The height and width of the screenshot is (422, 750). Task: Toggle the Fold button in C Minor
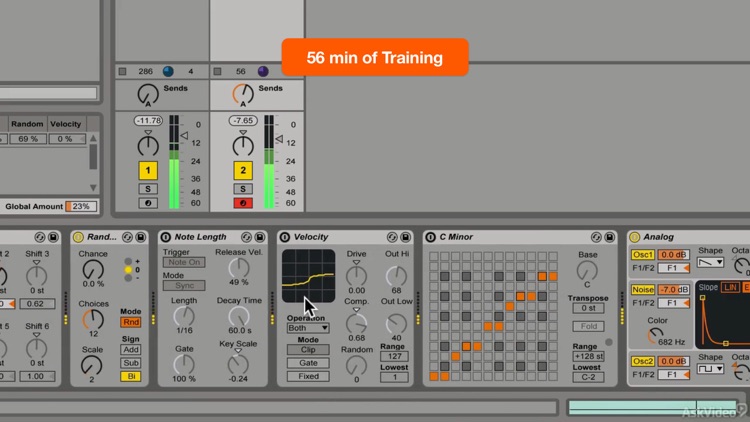588,326
